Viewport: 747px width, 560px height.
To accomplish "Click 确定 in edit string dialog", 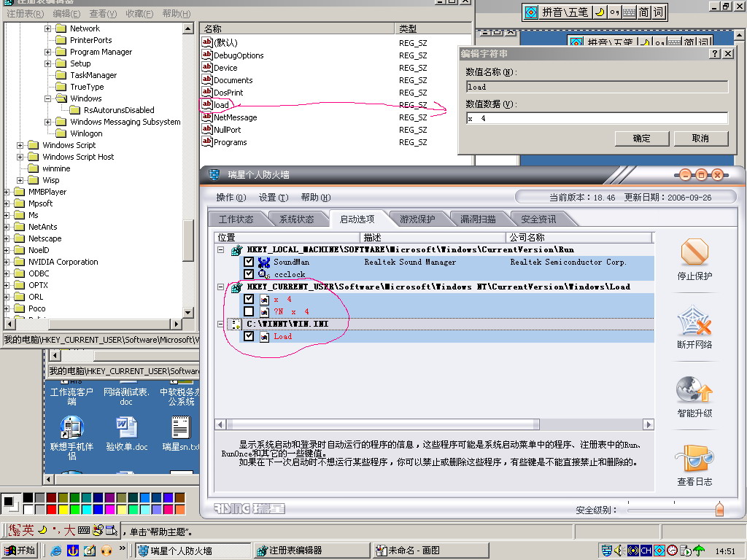I will tap(642, 138).
